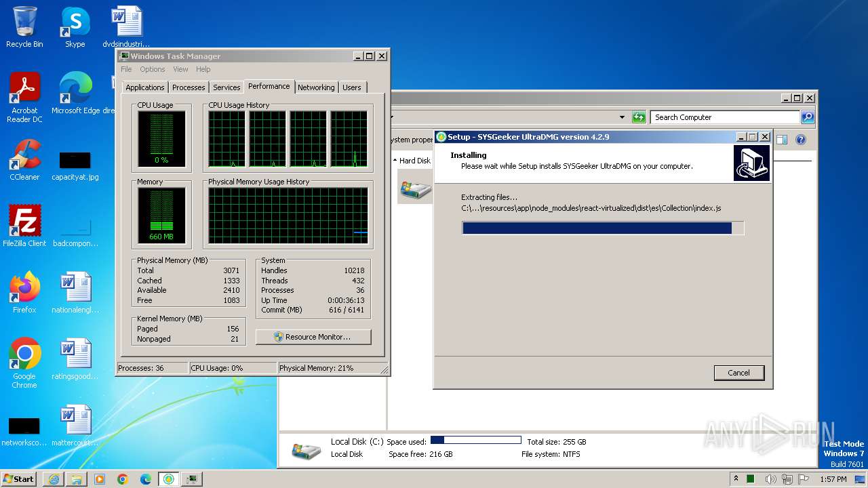Click the System properties toolbar button
868x488 pixels.
click(x=412, y=140)
